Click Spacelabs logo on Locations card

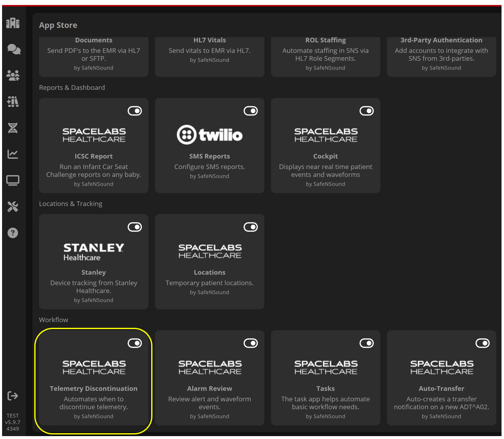[209, 251]
